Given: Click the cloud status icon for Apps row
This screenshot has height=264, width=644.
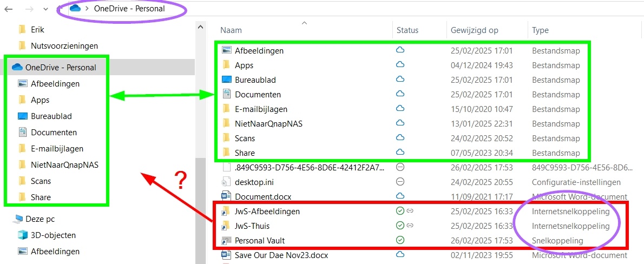Looking at the screenshot, I should click(x=400, y=65).
